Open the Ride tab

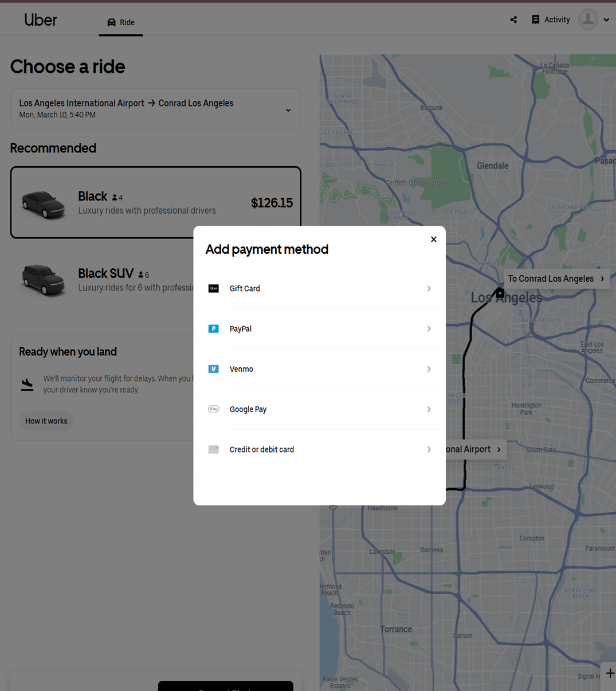point(121,22)
